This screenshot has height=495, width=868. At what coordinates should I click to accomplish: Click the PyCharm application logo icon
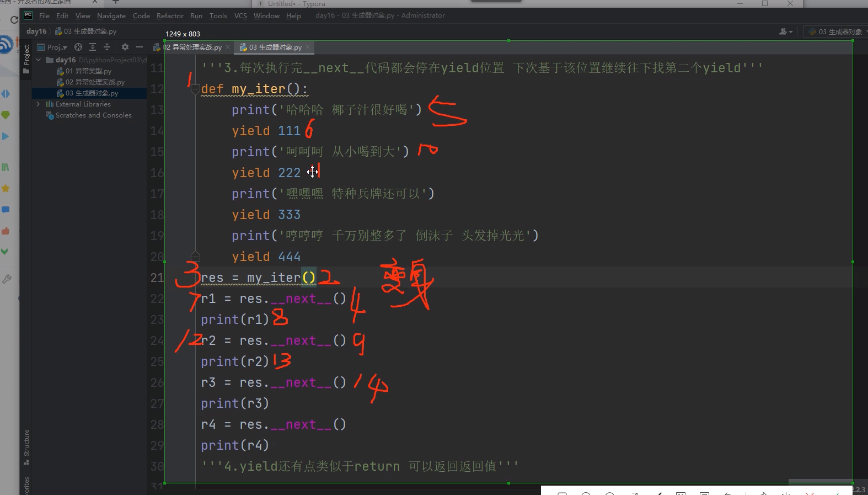tap(28, 15)
